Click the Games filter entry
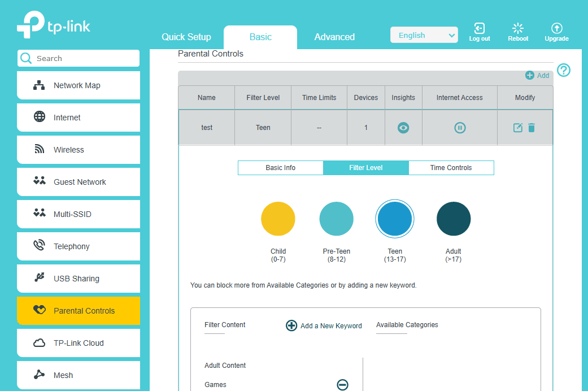 pos(215,385)
